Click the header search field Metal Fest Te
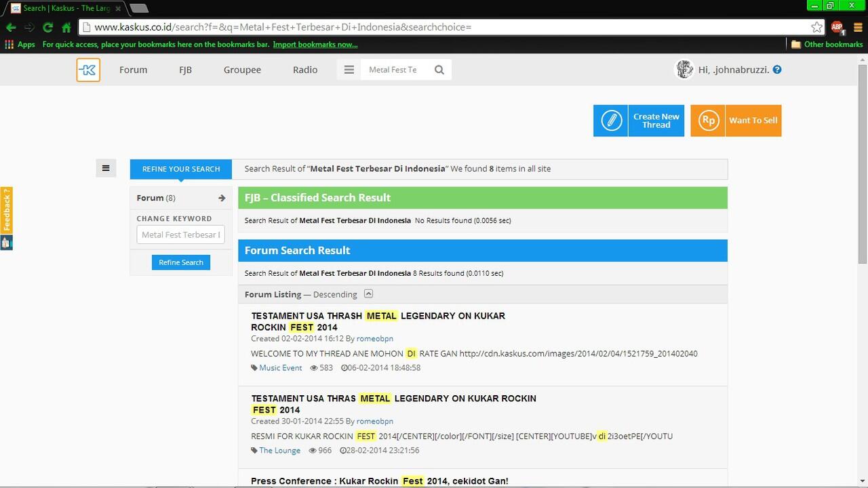 [395, 70]
